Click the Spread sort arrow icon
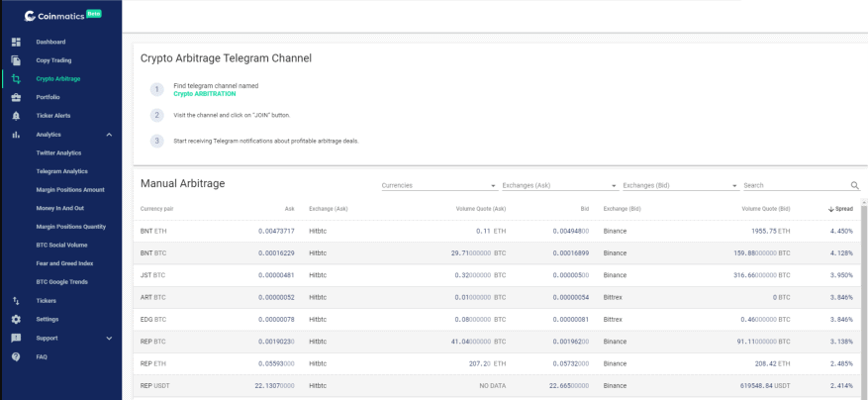The width and height of the screenshot is (868, 400). (x=831, y=209)
